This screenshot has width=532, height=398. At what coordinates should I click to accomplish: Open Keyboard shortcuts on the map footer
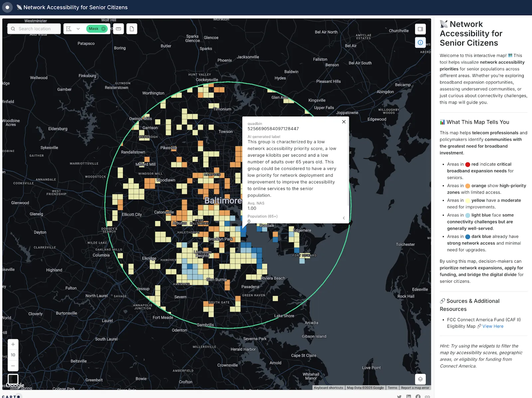click(328, 388)
